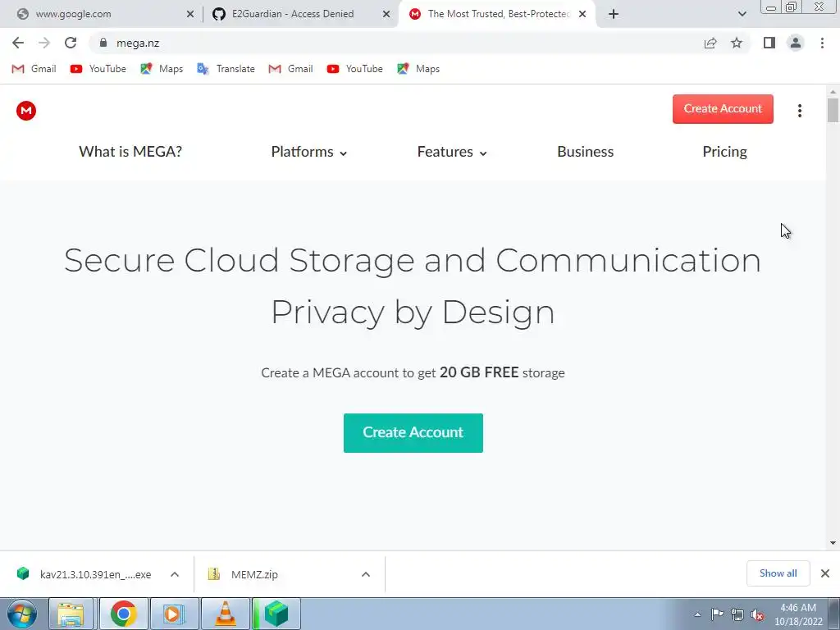
Task: Click the share this page icon
Action: pyautogui.click(x=710, y=43)
